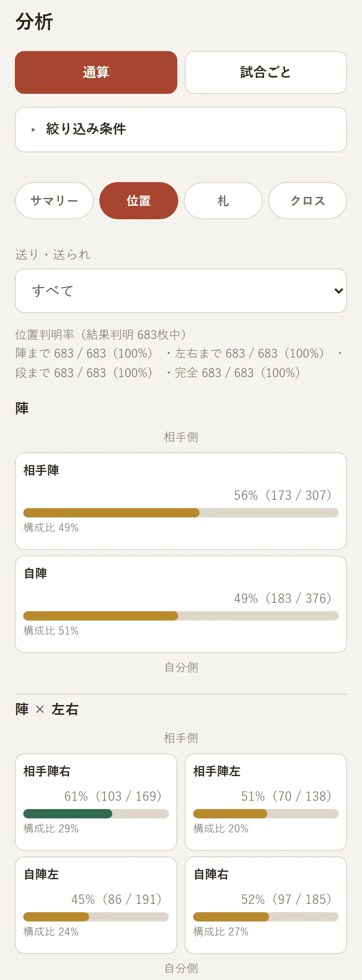Screen dimensions: 362x980
Task: Select the 位置 tab
Action: pyautogui.click(x=139, y=201)
